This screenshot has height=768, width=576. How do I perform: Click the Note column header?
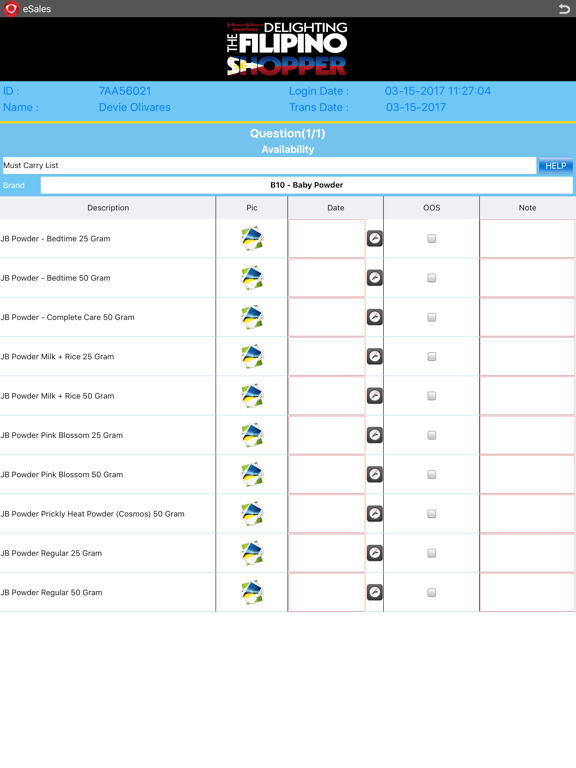pyautogui.click(x=528, y=208)
